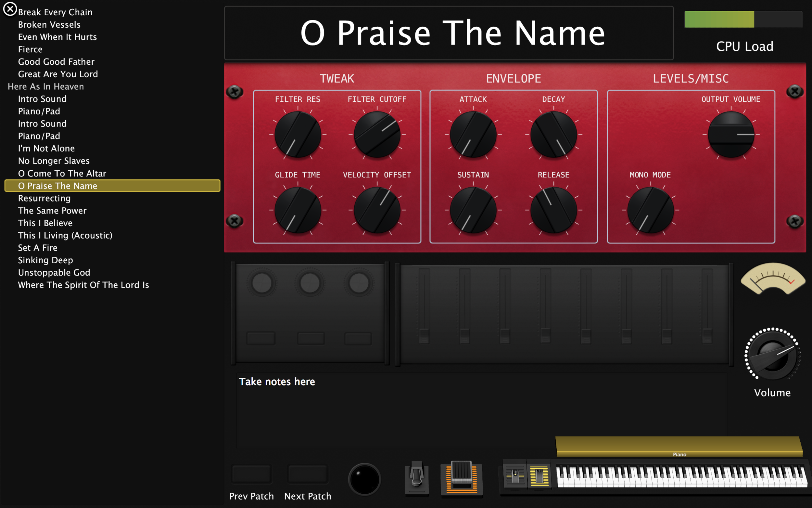This screenshot has height=508, width=812.
Task: Click the Prev Patch button
Action: click(x=251, y=474)
